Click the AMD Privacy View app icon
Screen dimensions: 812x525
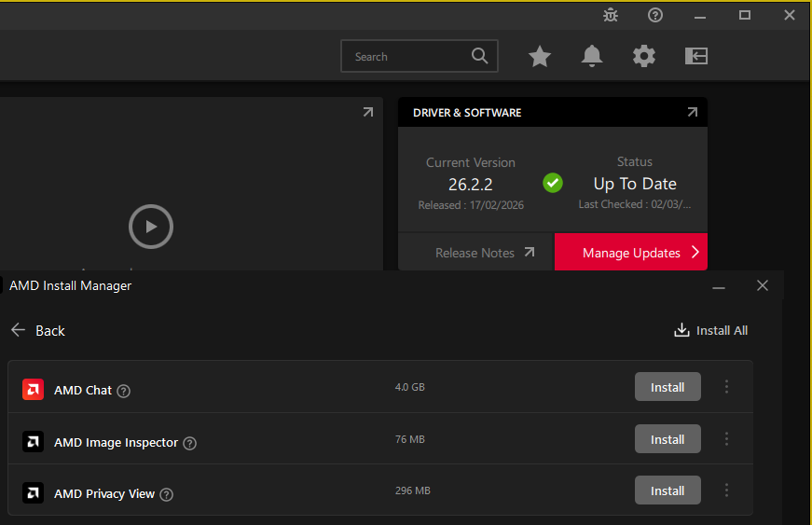pyautogui.click(x=33, y=493)
